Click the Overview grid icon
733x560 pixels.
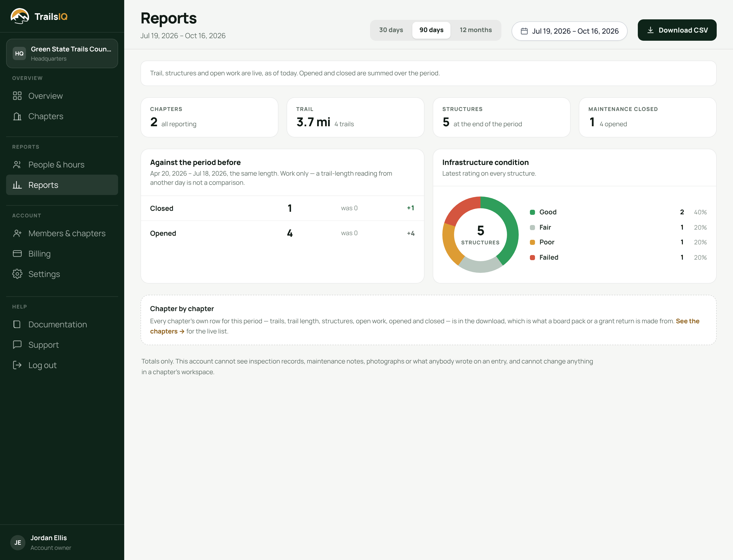(x=17, y=96)
